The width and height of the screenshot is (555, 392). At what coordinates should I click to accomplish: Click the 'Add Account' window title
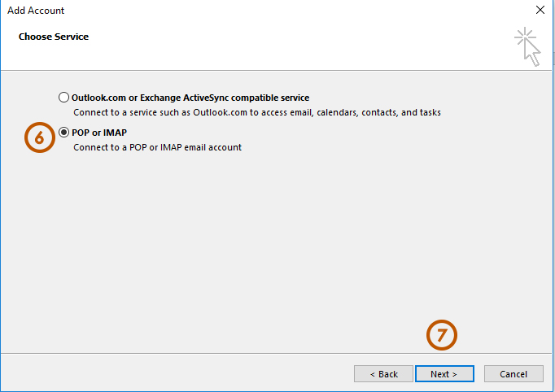(36, 11)
